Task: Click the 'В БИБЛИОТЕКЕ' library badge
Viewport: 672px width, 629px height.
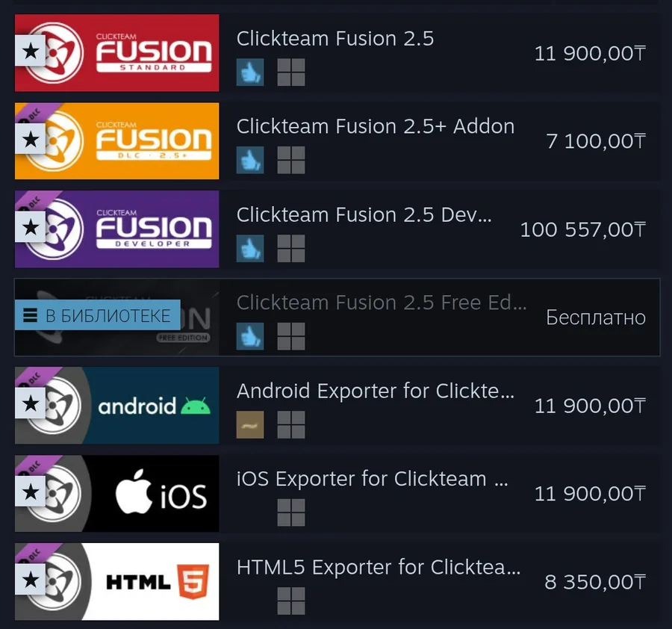Action: [97, 315]
